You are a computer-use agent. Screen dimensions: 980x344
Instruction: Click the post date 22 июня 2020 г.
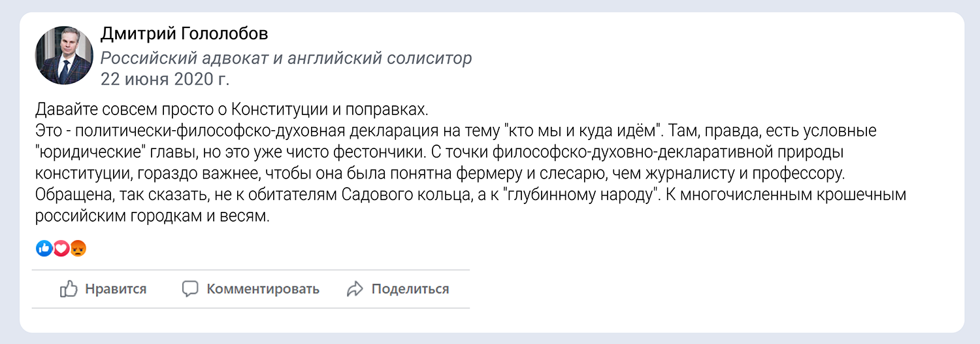point(165,80)
